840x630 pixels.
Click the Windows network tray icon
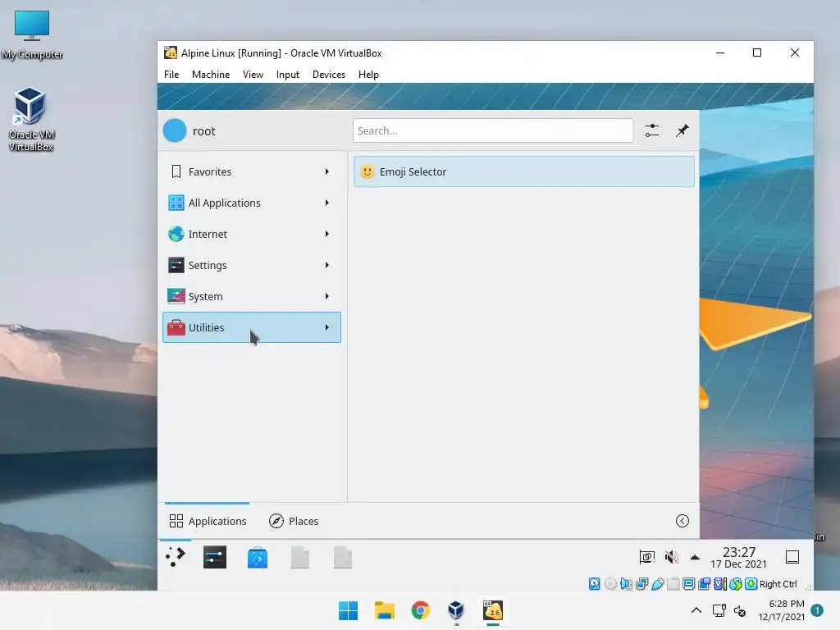pos(719,610)
